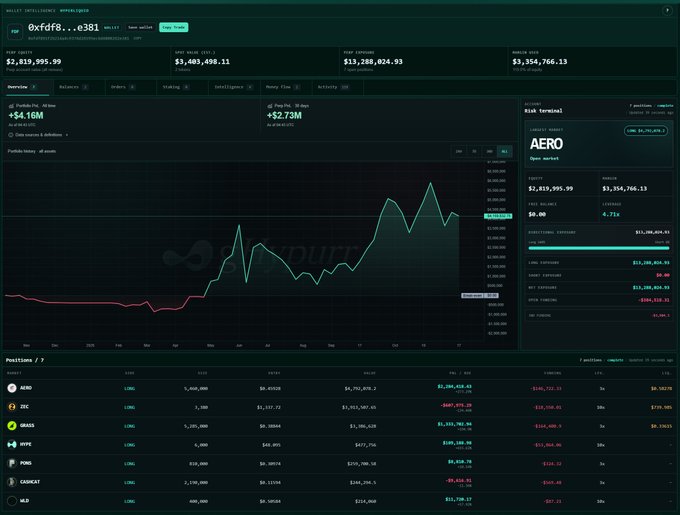This screenshot has width=680, height=515.
Task: Click the WALLET tag beside the address
Action: [111, 27]
